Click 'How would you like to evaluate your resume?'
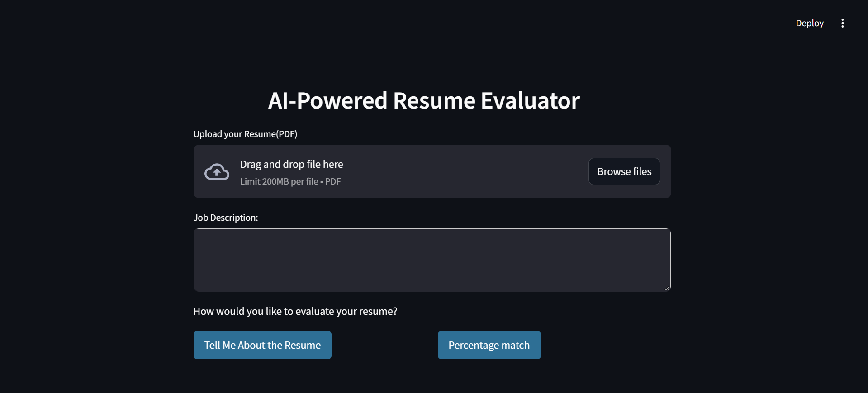The height and width of the screenshot is (393, 868). pos(295,311)
